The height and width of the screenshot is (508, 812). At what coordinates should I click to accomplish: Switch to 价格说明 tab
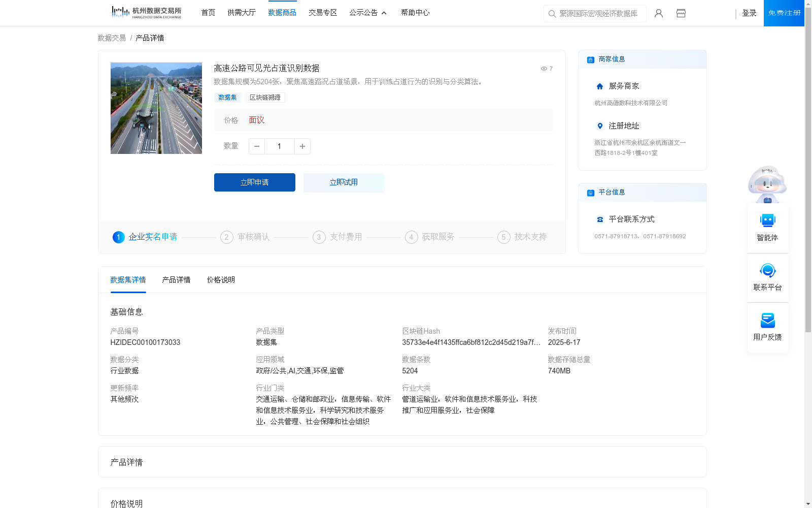(x=221, y=280)
